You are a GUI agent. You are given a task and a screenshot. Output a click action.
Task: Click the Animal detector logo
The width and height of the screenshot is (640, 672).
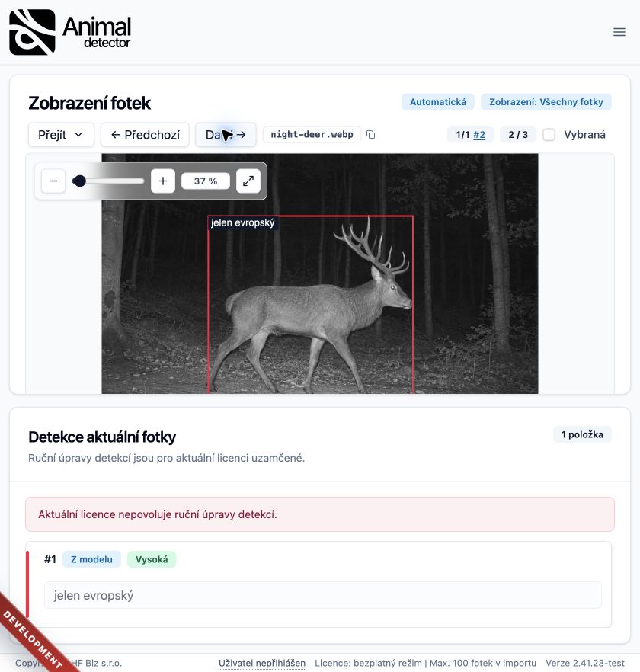70,32
